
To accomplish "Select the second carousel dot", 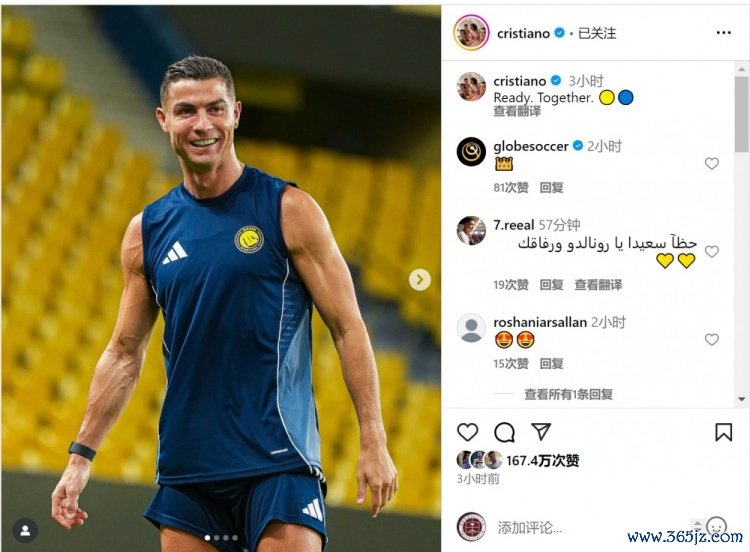I will coord(217,538).
